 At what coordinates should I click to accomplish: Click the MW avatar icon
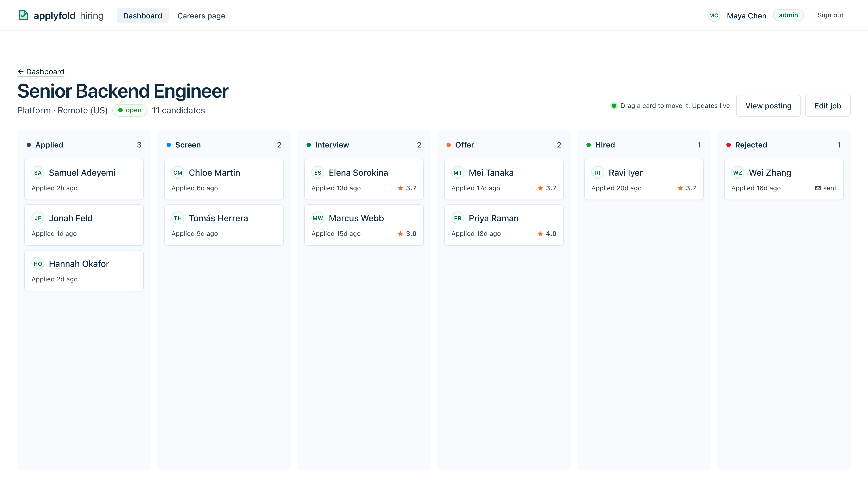pos(318,218)
